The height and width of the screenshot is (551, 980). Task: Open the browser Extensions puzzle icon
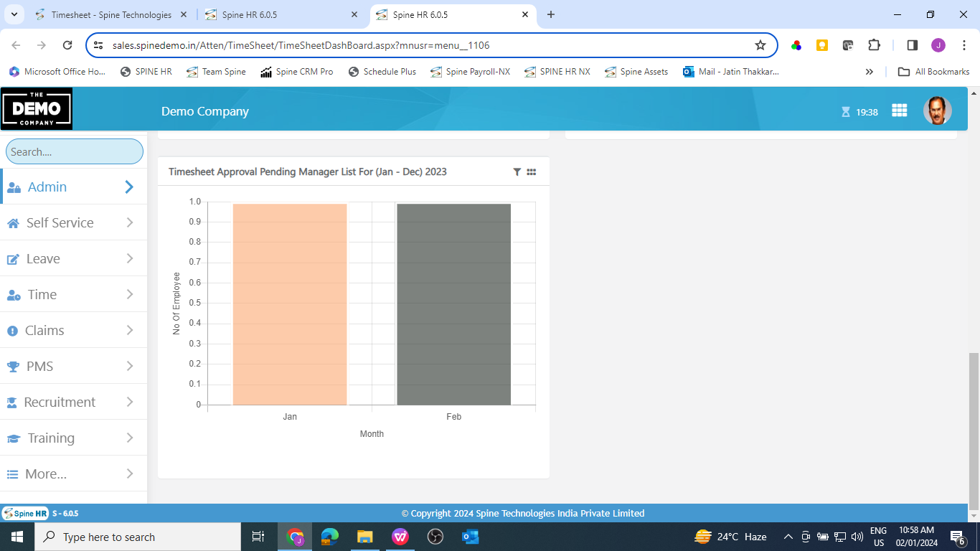pyautogui.click(x=874, y=45)
